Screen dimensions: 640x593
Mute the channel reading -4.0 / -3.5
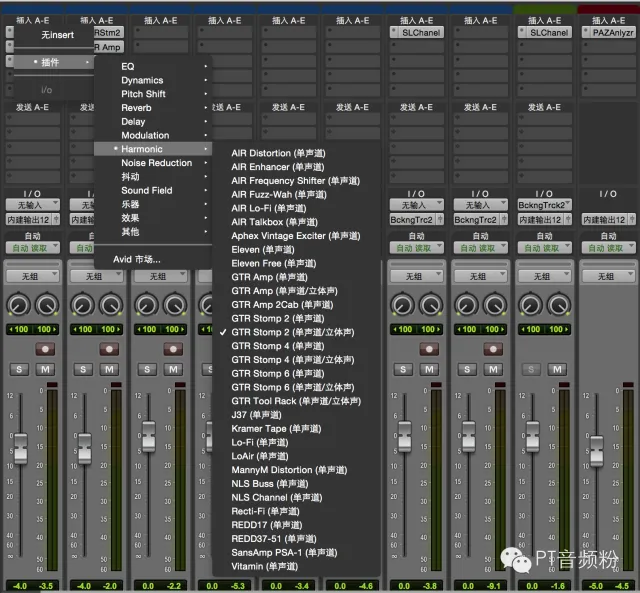coord(45,370)
